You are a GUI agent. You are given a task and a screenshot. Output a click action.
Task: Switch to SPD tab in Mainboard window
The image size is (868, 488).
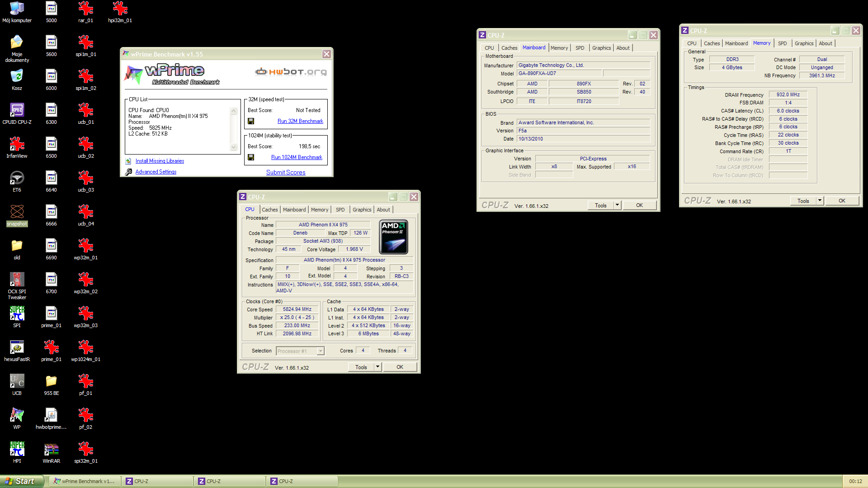[580, 48]
